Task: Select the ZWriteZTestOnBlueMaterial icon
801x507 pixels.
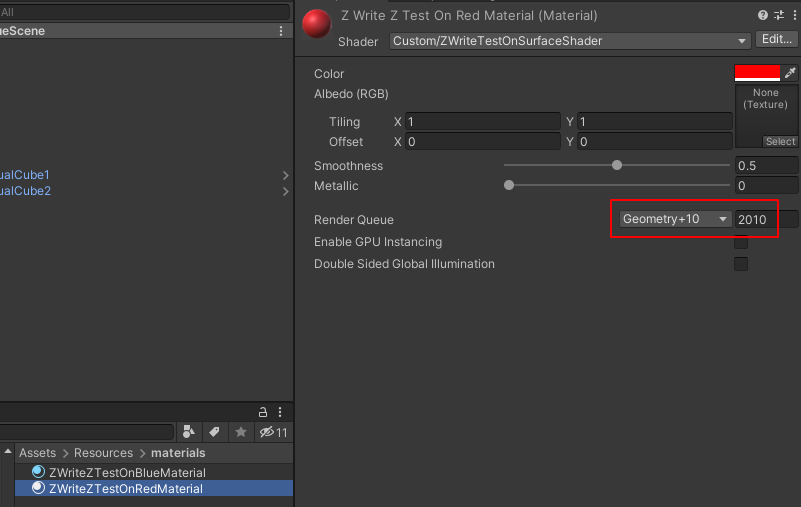Action: click(x=38, y=472)
